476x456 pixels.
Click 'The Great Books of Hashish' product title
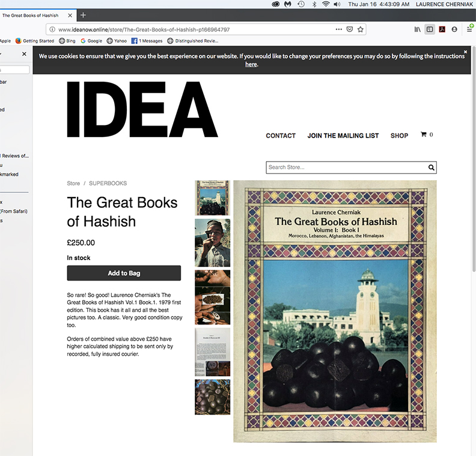coord(122,211)
